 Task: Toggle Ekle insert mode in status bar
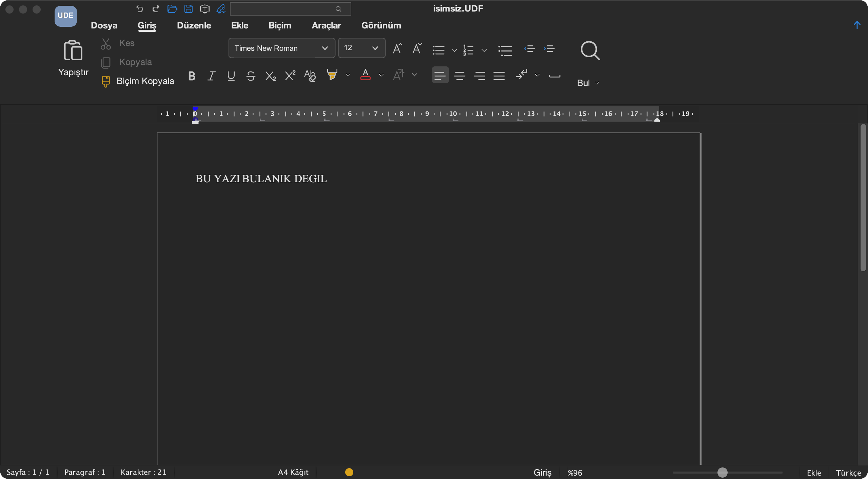click(814, 473)
